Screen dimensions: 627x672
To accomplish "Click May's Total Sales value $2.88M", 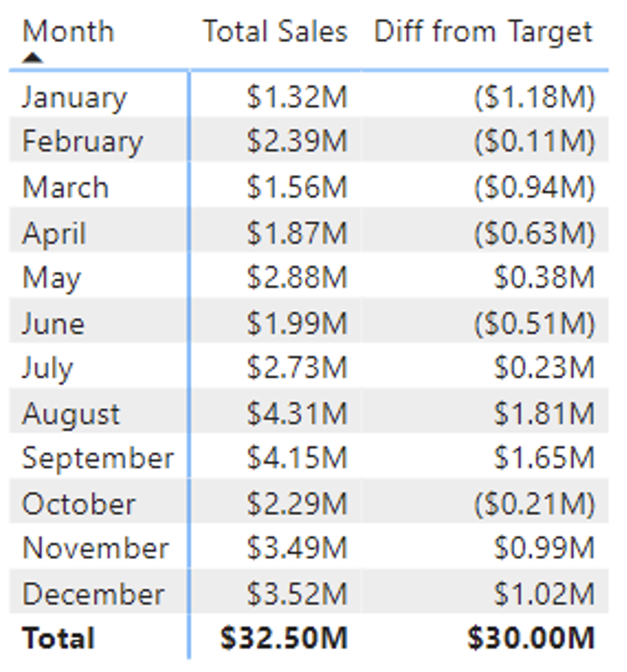I will tap(297, 278).
